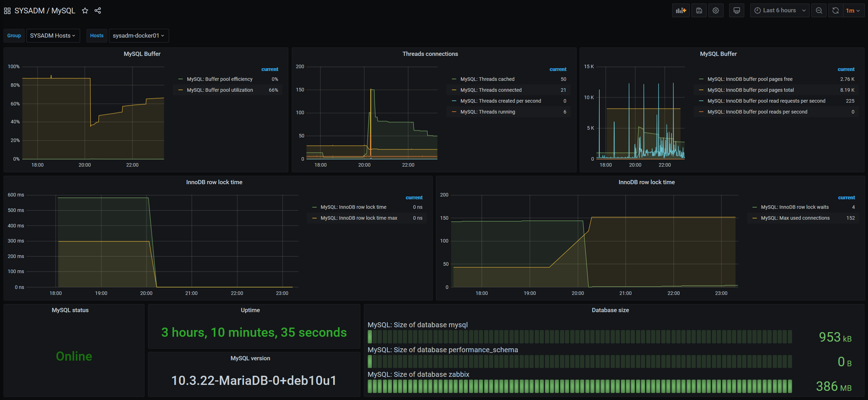The image size is (868, 400).
Task: Toggle Buffer pool utilization legend series
Action: coord(220,90)
